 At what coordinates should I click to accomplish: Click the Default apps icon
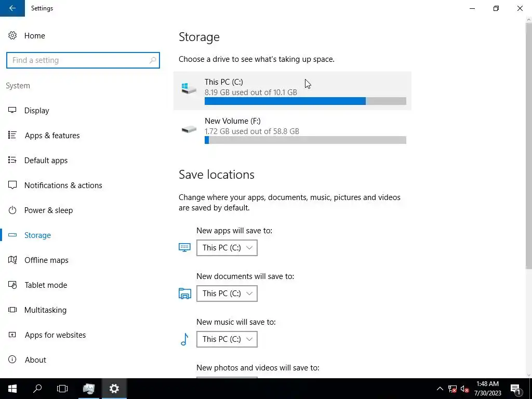pos(12,160)
